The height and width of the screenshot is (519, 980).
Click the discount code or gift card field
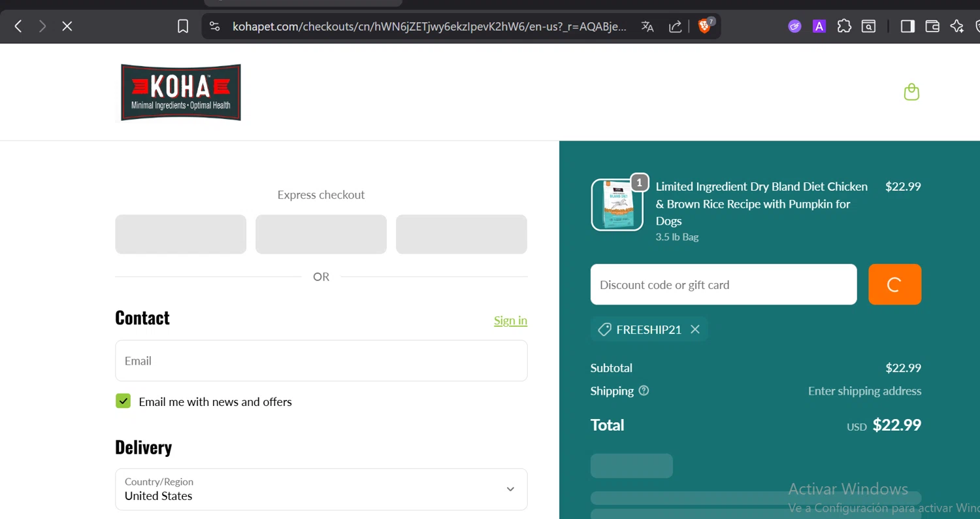coord(723,284)
